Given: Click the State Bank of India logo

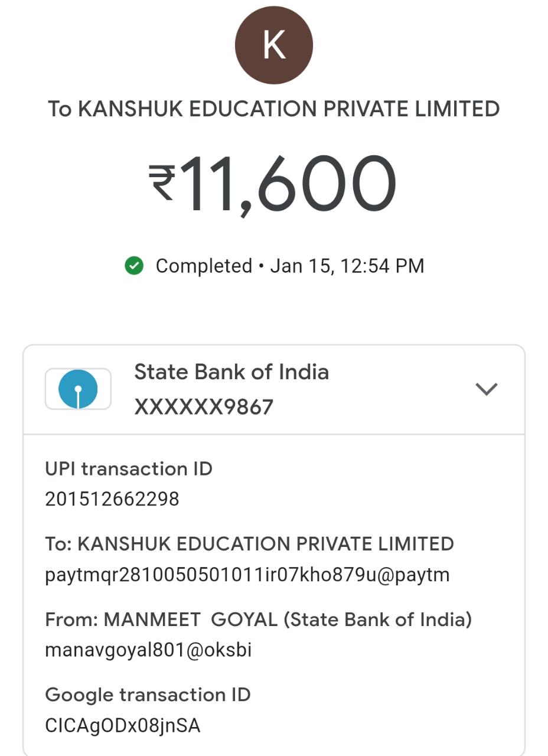Looking at the screenshot, I should point(78,389).
